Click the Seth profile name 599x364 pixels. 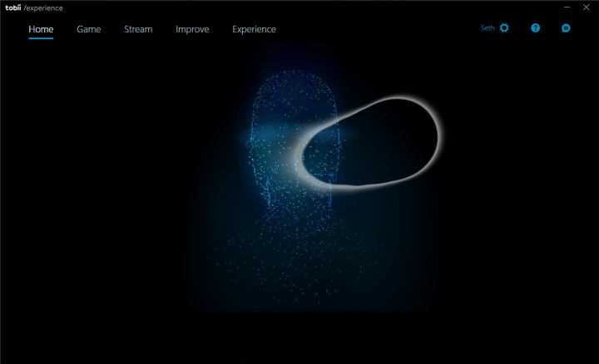(488, 28)
